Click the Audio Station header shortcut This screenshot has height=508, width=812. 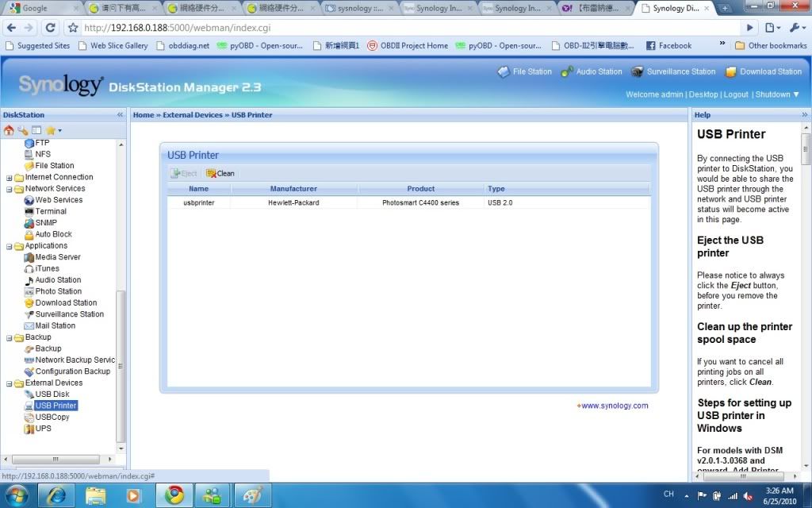[592, 71]
